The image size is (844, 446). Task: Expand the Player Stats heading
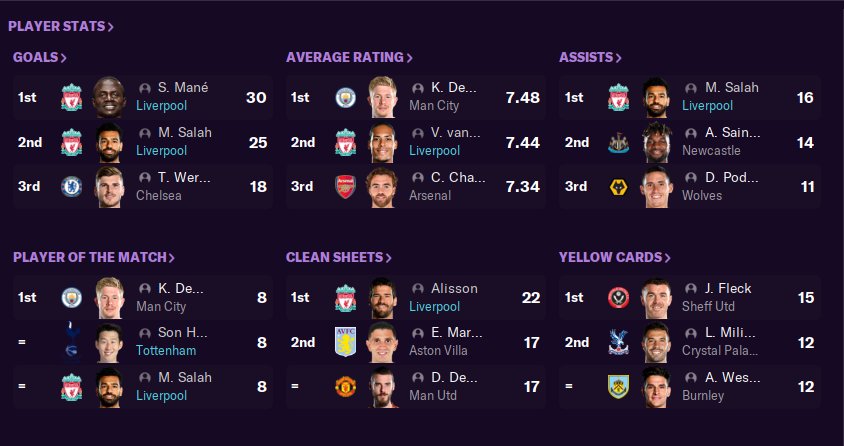pos(60,26)
